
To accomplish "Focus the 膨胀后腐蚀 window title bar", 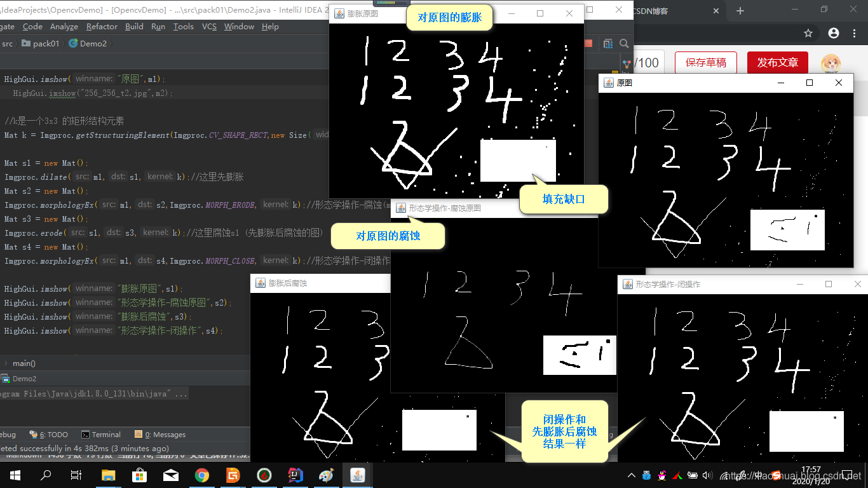I will (320, 283).
